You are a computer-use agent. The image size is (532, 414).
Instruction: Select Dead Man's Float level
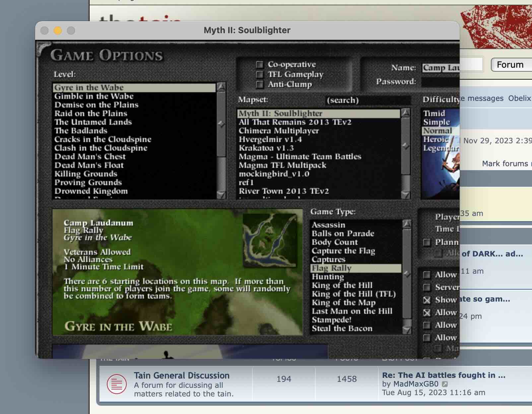click(x=134, y=165)
